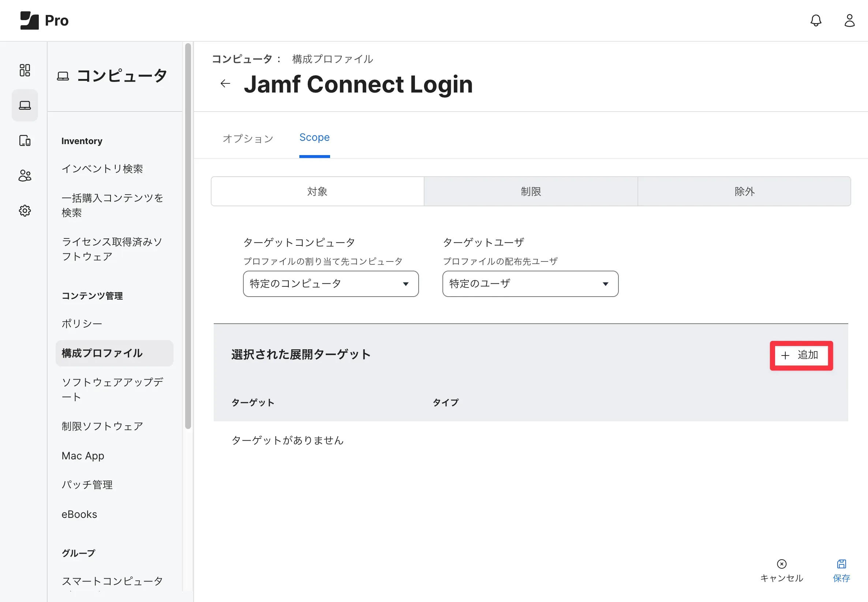Expand the 特定のコンピュータ dropdown
The image size is (868, 602).
click(330, 284)
